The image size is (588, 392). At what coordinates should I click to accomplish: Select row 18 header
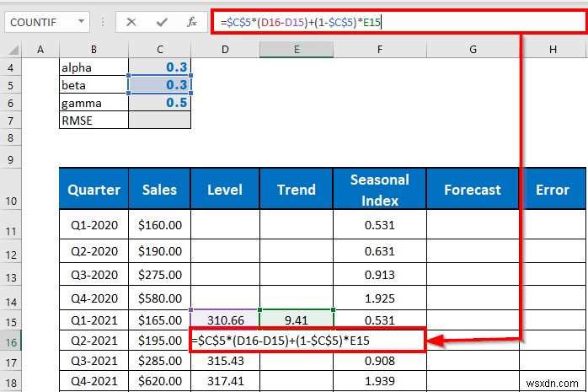pyautogui.click(x=10, y=382)
